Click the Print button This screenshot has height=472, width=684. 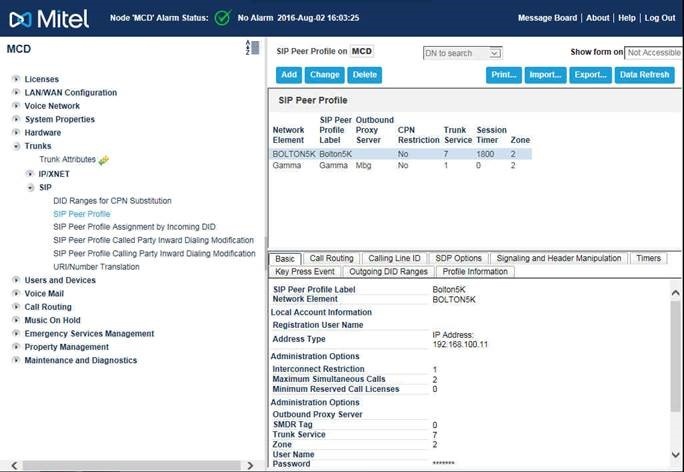click(x=504, y=75)
